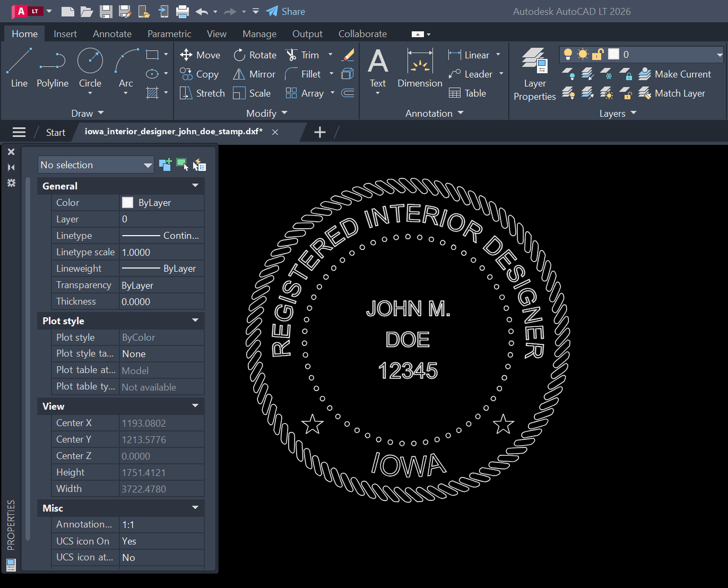Activate the Circle tool

[90, 68]
